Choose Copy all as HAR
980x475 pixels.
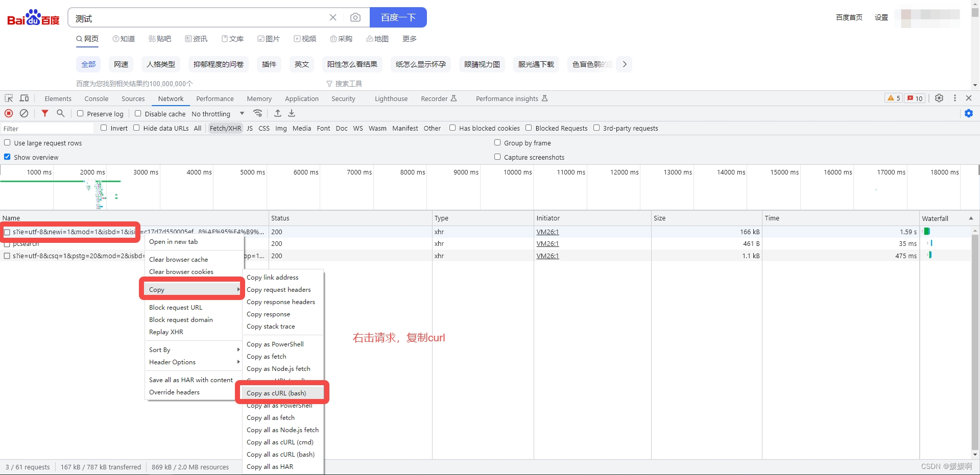point(282,466)
